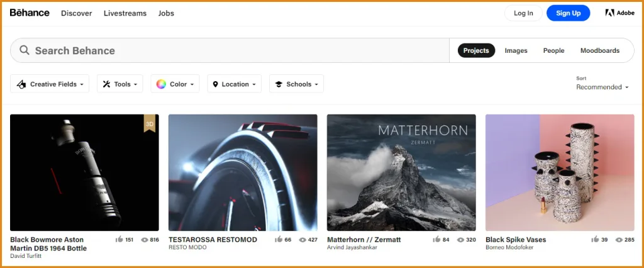Screen dimensions: 644x268
Task: Open the Location filter dropdown
Action: pyautogui.click(x=235, y=84)
